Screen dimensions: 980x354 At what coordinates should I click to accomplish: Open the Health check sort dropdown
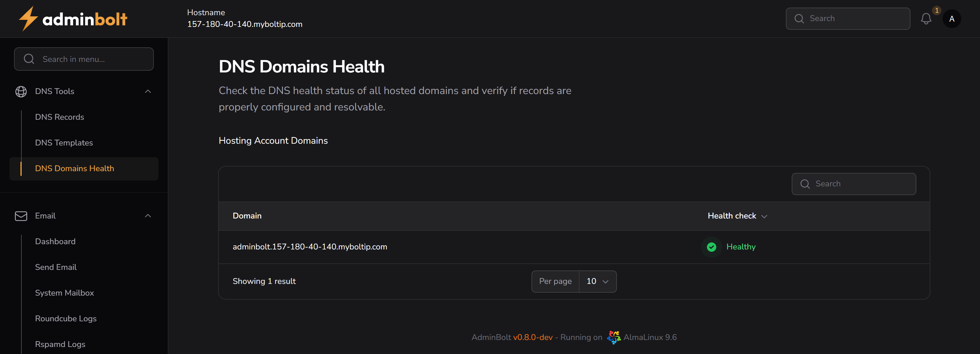738,216
